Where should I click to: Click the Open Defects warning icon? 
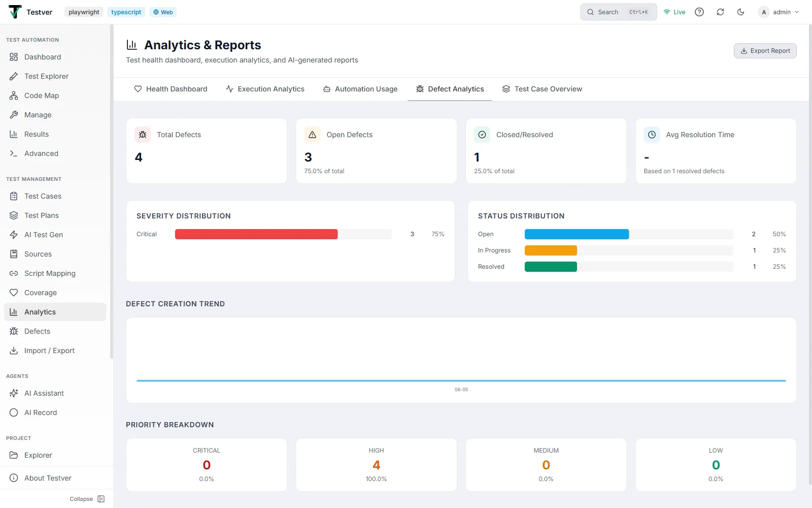[312, 135]
